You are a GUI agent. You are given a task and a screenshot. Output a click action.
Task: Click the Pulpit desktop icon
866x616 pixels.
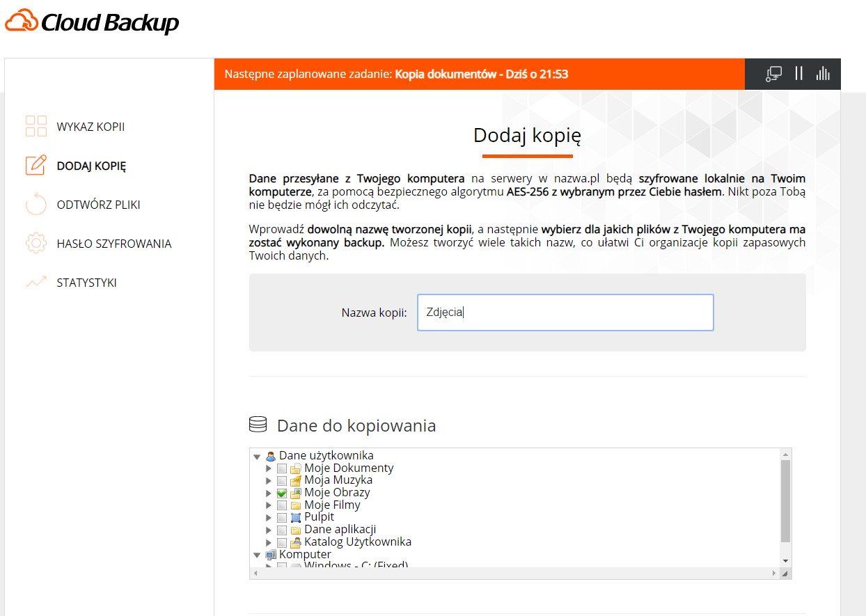click(x=295, y=517)
